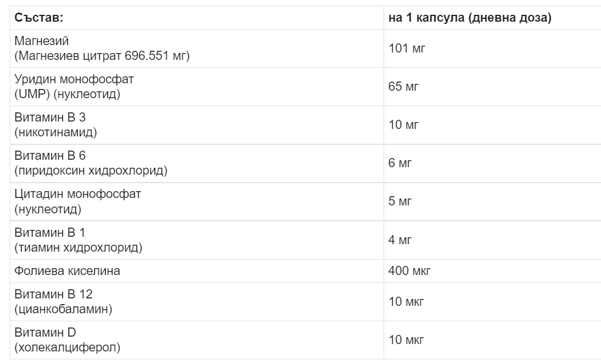Viewport: 601px width, 364px height.
Task: Click the "Магнезиев цитрат 696.551 мг" text
Action: (x=102, y=55)
